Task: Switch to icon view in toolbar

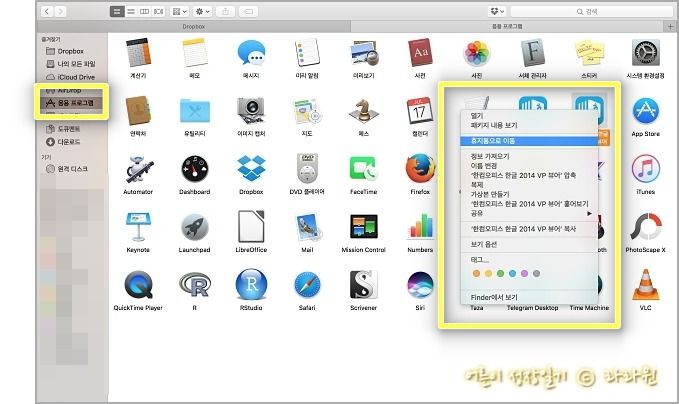Action: click(117, 12)
